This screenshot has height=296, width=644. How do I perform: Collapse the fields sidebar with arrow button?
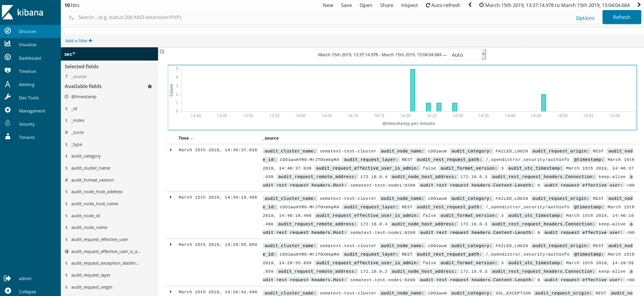coord(162,52)
